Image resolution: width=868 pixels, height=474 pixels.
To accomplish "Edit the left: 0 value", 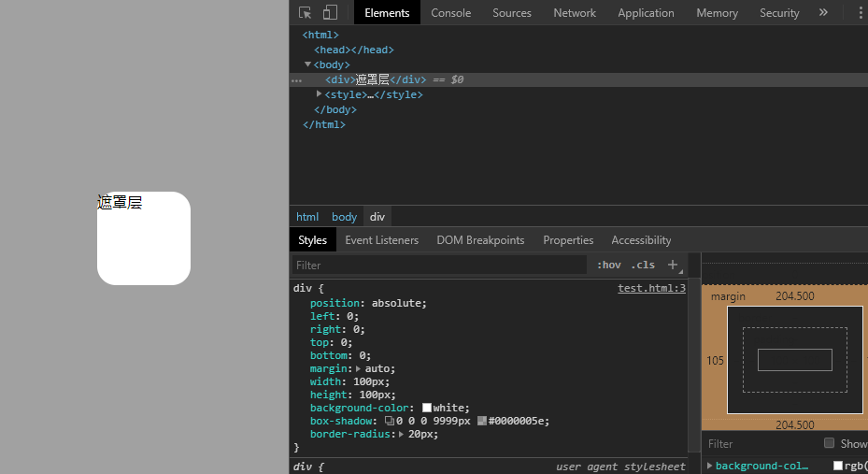I will (x=349, y=316).
